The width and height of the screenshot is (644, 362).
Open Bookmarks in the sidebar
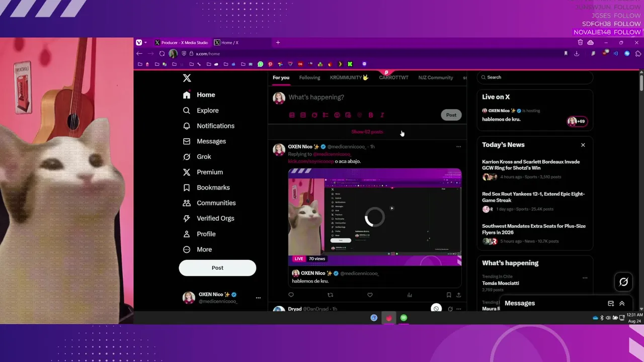point(206,188)
